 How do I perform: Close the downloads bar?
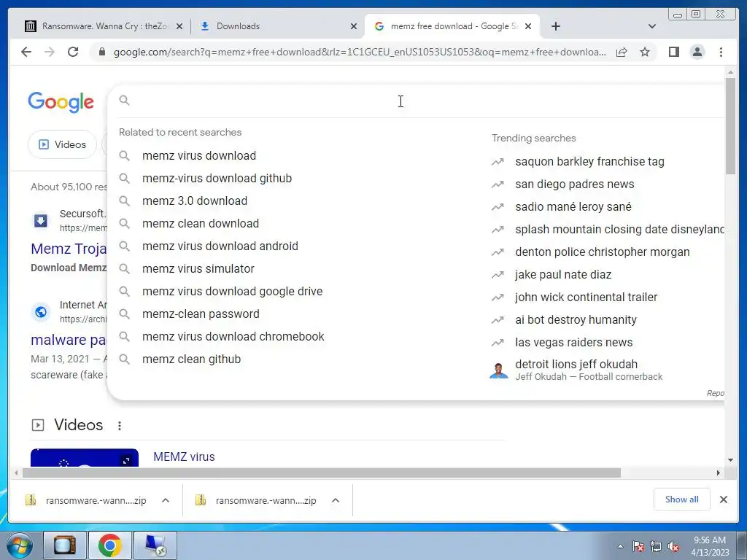point(724,499)
